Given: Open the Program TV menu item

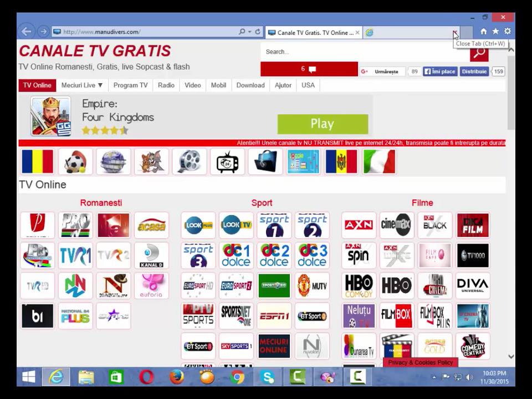Looking at the screenshot, I should point(131,85).
